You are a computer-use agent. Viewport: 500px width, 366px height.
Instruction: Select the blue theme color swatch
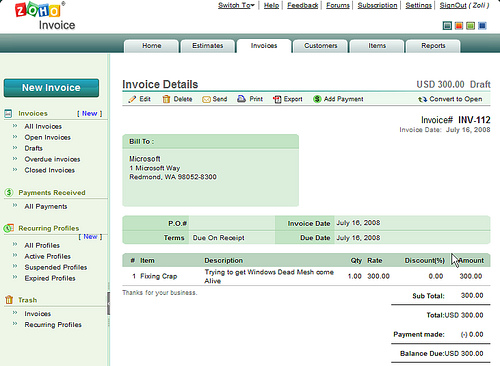click(x=482, y=26)
